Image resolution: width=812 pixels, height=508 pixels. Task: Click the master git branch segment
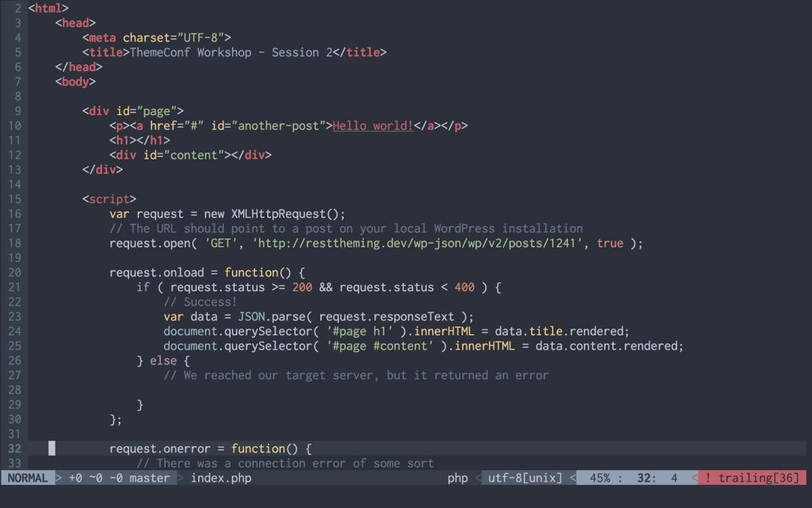coord(149,478)
